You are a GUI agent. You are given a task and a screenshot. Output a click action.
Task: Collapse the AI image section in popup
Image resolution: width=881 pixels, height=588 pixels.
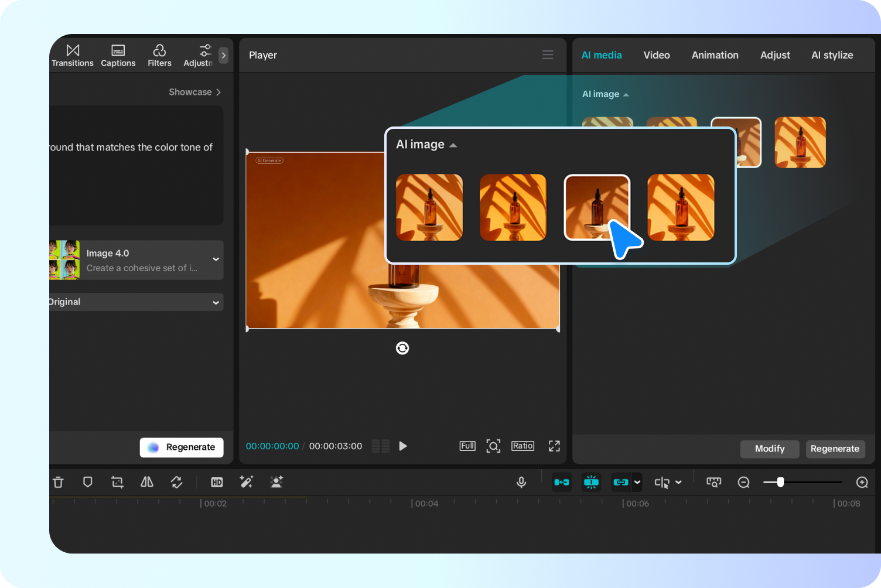[x=453, y=145]
